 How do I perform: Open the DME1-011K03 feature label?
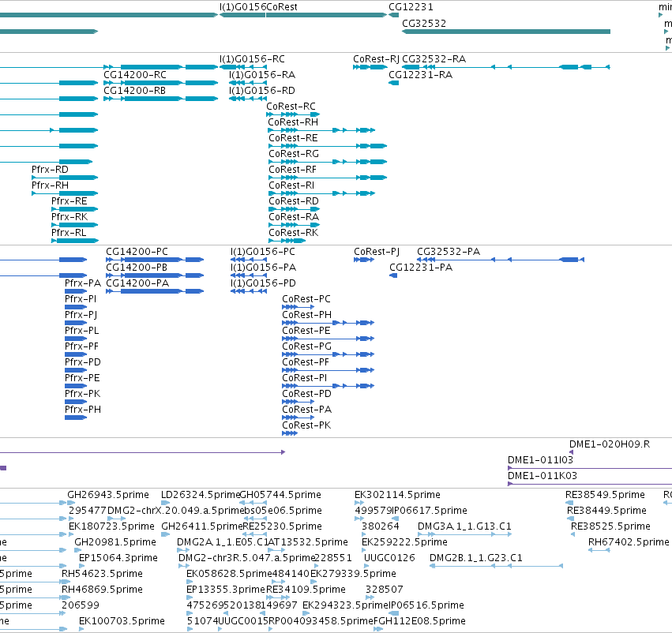pos(542,476)
